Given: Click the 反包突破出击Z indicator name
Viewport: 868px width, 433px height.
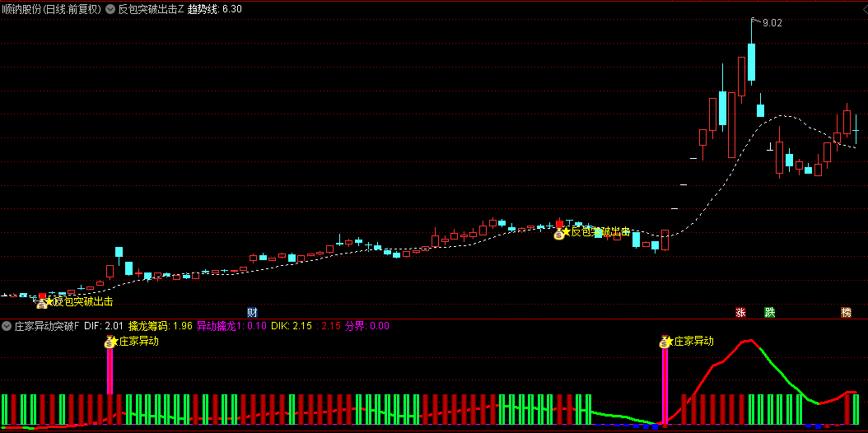Looking at the screenshot, I should tap(151, 9).
